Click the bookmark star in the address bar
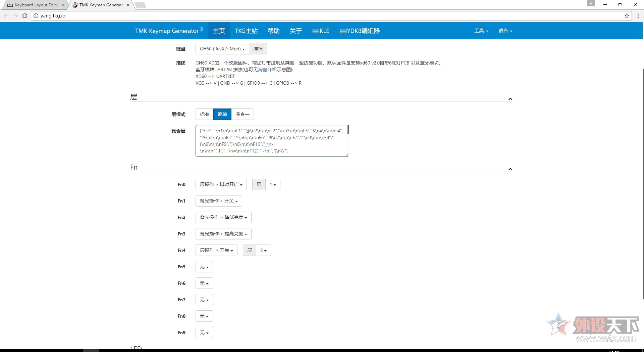Screen dimensions: 644x352 click(627, 15)
